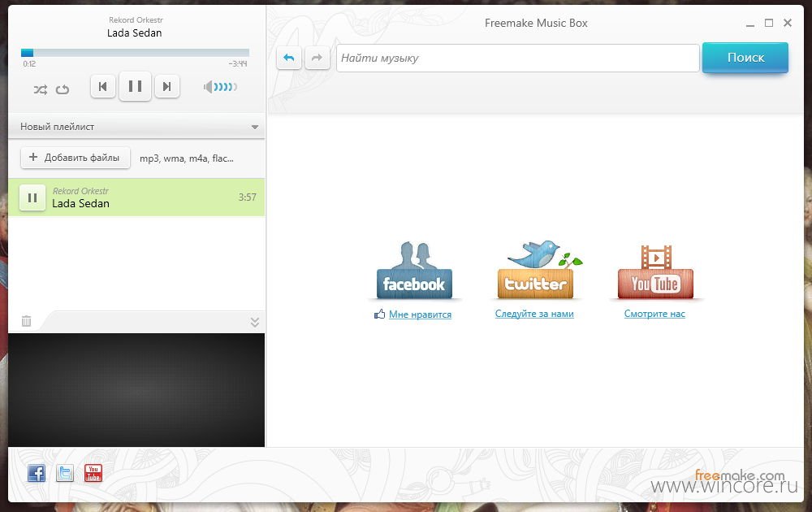Delete track with the trash icon

[x=27, y=321]
